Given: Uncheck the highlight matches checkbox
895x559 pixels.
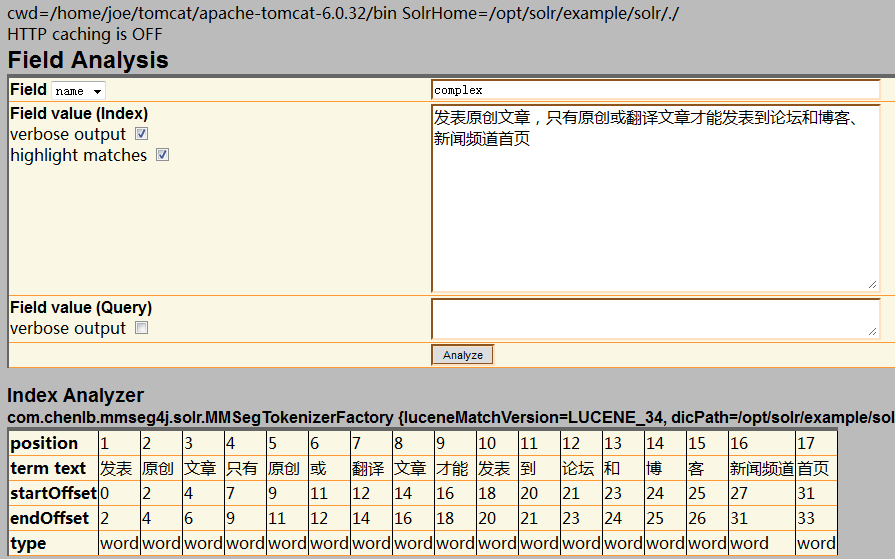Looking at the screenshot, I should point(163,155).
